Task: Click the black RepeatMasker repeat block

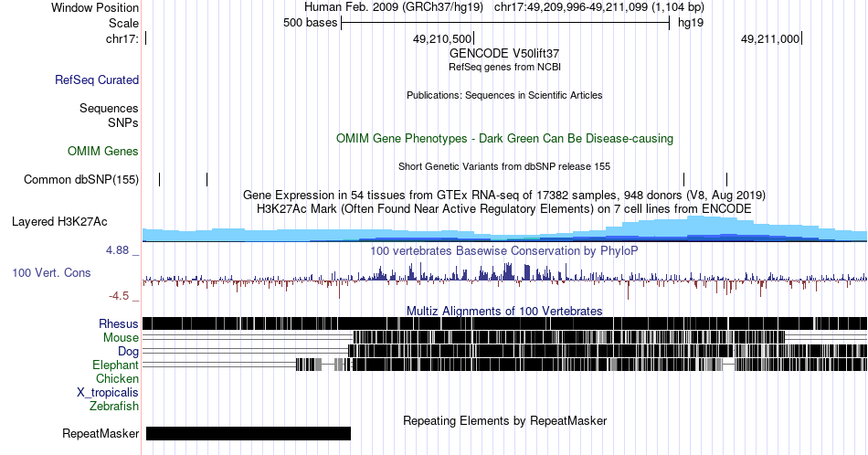Action: (248, 433)
